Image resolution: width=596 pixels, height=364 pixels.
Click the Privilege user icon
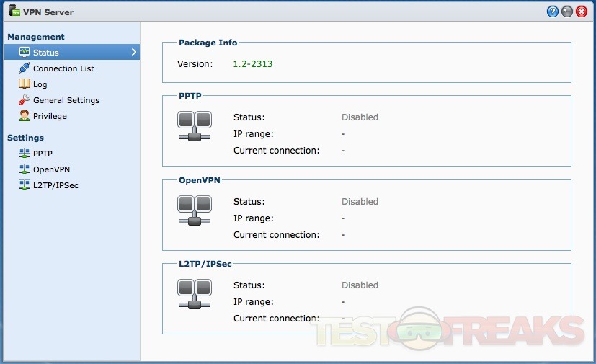click(x=25, y=116)
